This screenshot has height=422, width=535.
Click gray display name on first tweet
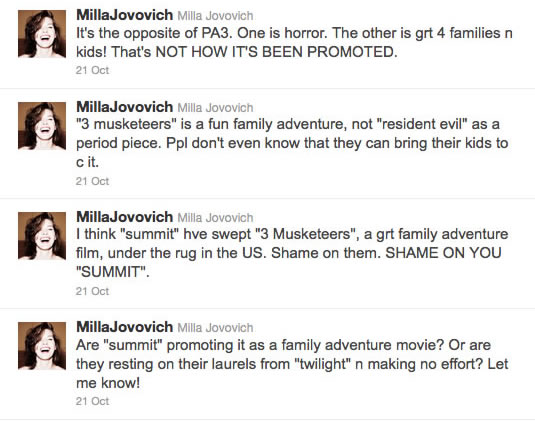[215, 16]
